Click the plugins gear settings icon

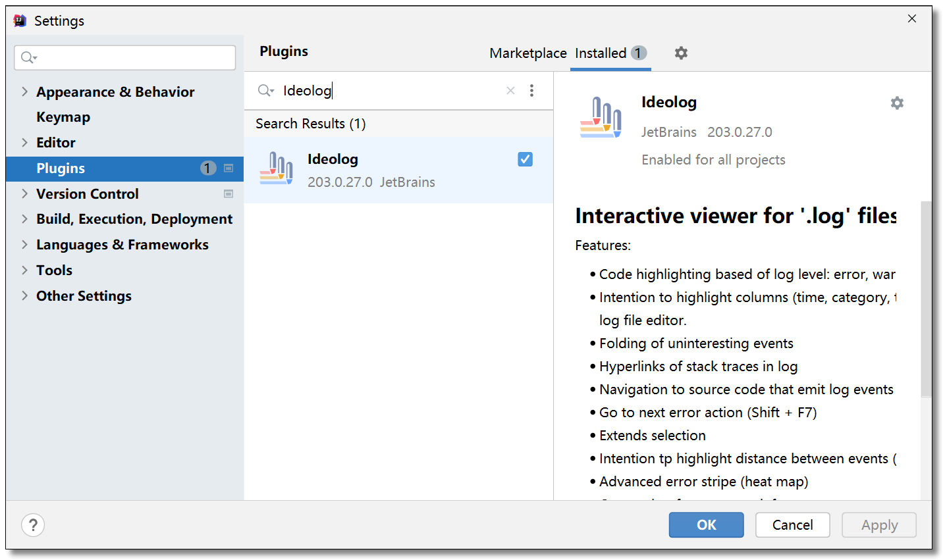[x=681, y=53]
